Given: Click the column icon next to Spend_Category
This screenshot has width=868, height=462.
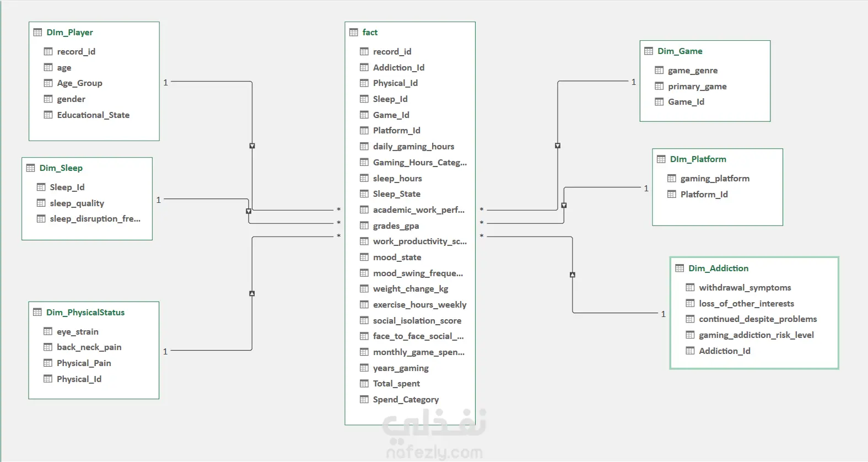Looking at the screenshot, I should pos(364,400).
